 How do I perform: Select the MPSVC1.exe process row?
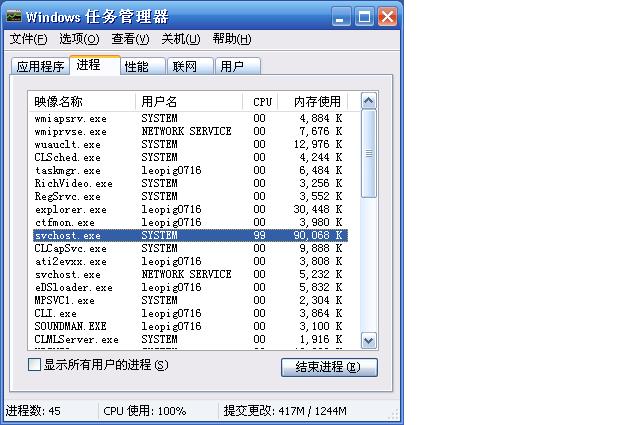point(190,300)
